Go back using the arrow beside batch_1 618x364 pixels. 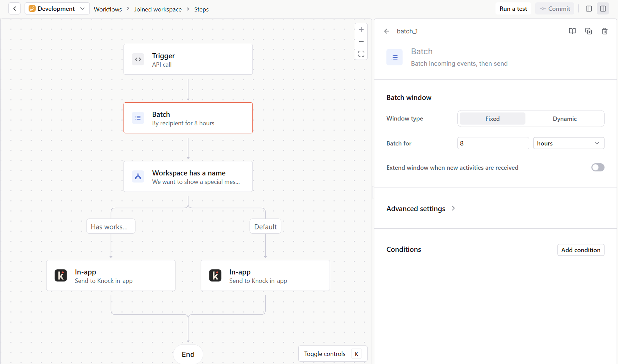coord(387,31)
